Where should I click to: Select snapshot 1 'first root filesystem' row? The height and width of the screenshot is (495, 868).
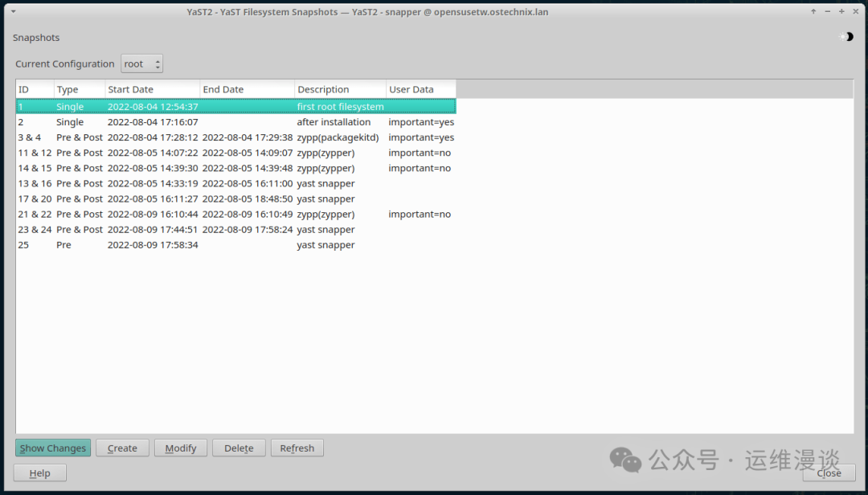[x=235, y=106]
